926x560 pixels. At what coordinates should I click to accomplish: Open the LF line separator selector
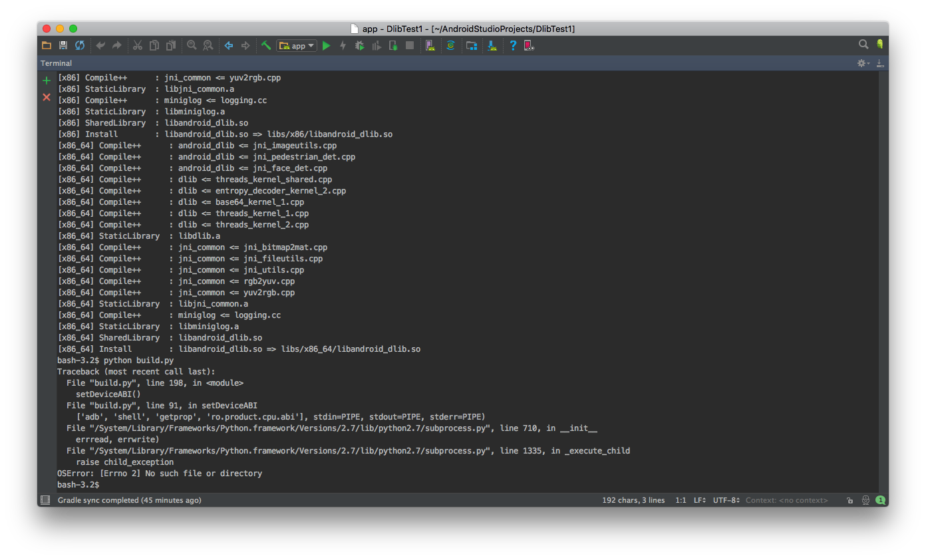point(700,500)
